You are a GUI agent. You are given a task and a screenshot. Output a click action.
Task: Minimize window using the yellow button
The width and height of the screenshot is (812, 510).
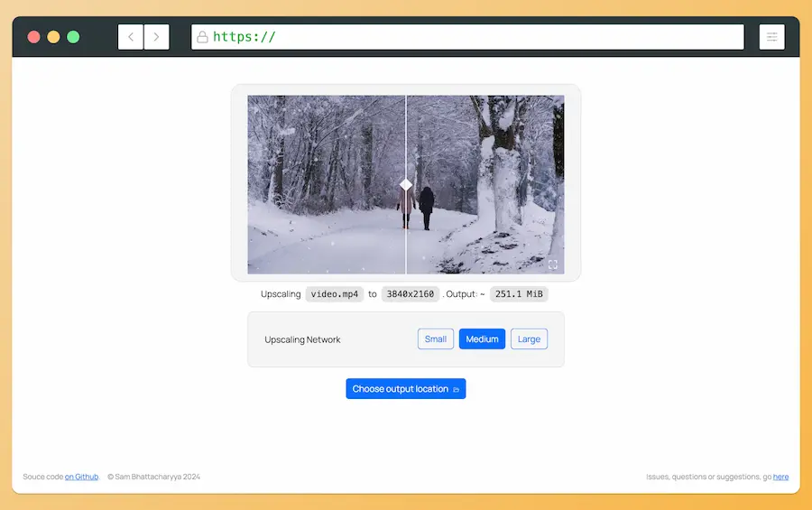point(53,37)
